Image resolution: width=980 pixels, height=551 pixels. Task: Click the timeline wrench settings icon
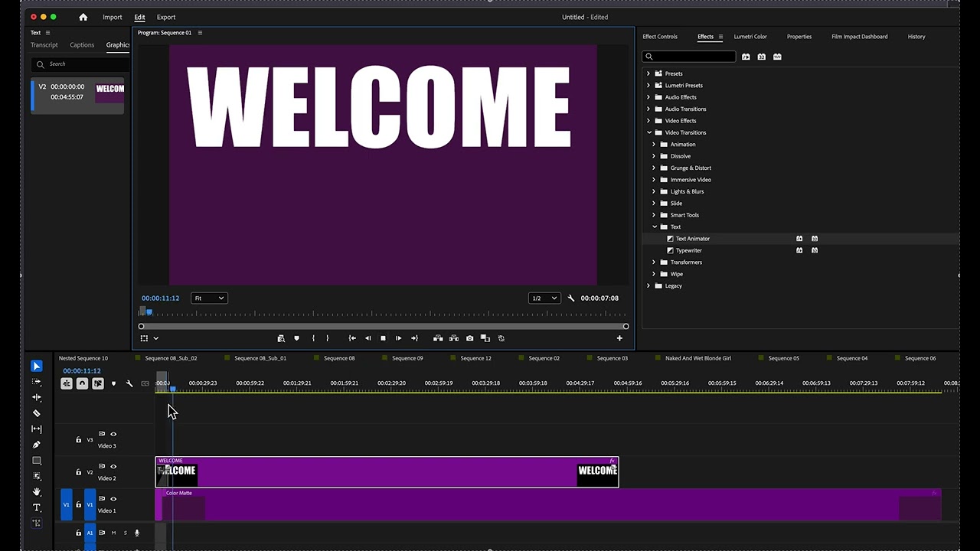129,383
